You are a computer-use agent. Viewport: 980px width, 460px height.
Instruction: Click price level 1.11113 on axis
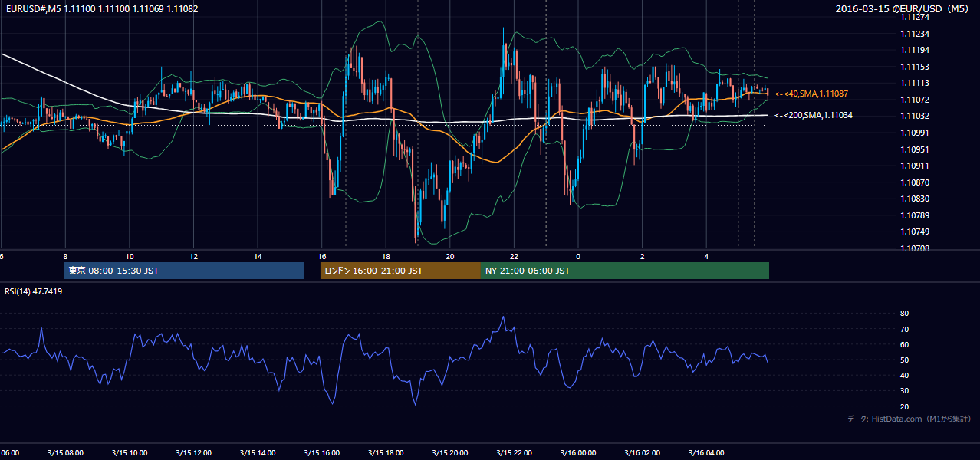915,83
